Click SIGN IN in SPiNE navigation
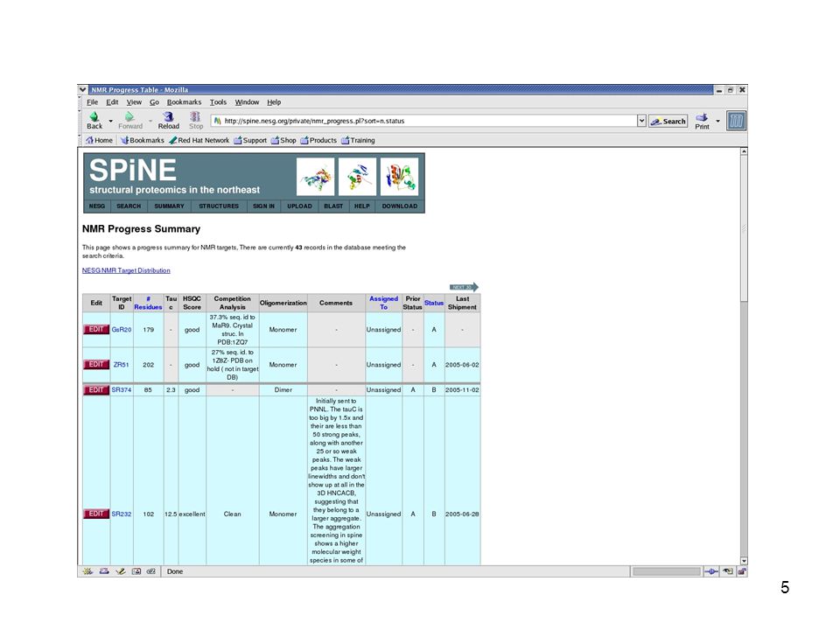The image size is (840, 630). (x=263, y=206)
